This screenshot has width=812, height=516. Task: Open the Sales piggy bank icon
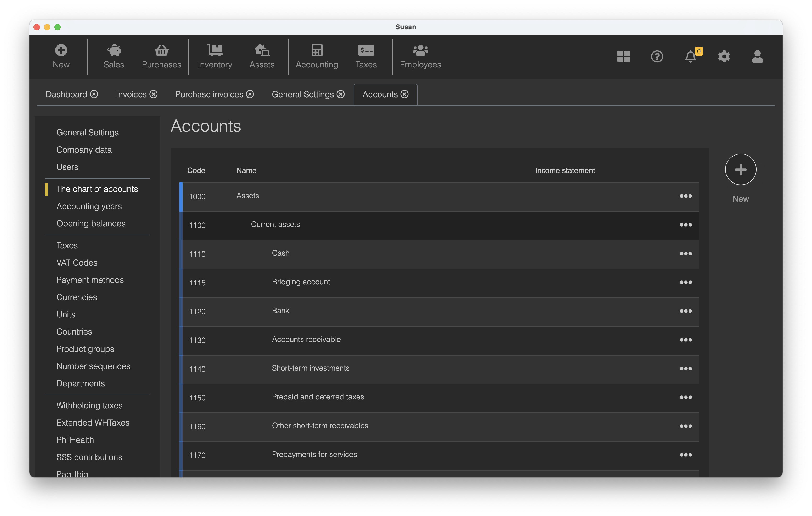coord(114,50)
